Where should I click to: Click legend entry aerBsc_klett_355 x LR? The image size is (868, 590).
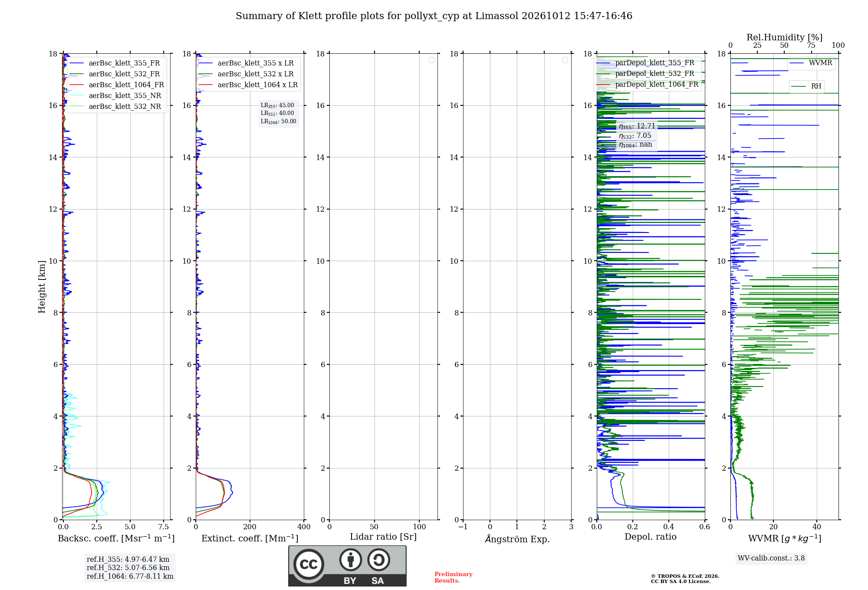[246, 63]
